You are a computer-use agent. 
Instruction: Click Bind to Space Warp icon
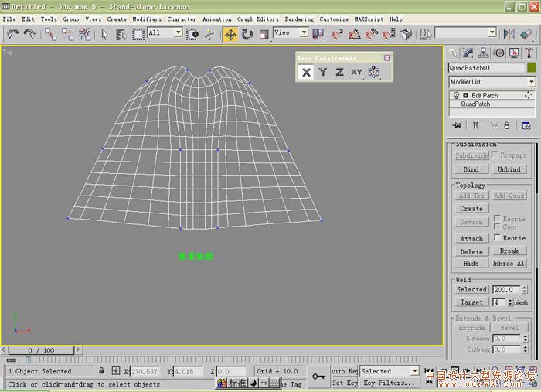click(x=84, y=34)
